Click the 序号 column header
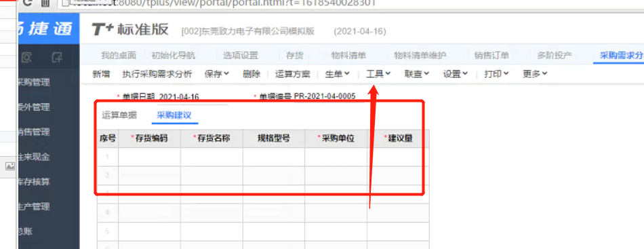The height and width of the screenshot is (249, 644). (108, 138)
